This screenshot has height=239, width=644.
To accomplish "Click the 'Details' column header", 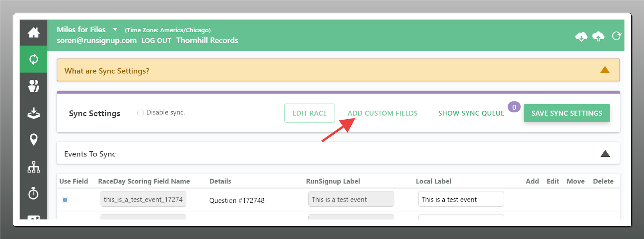I will (220, 181).
